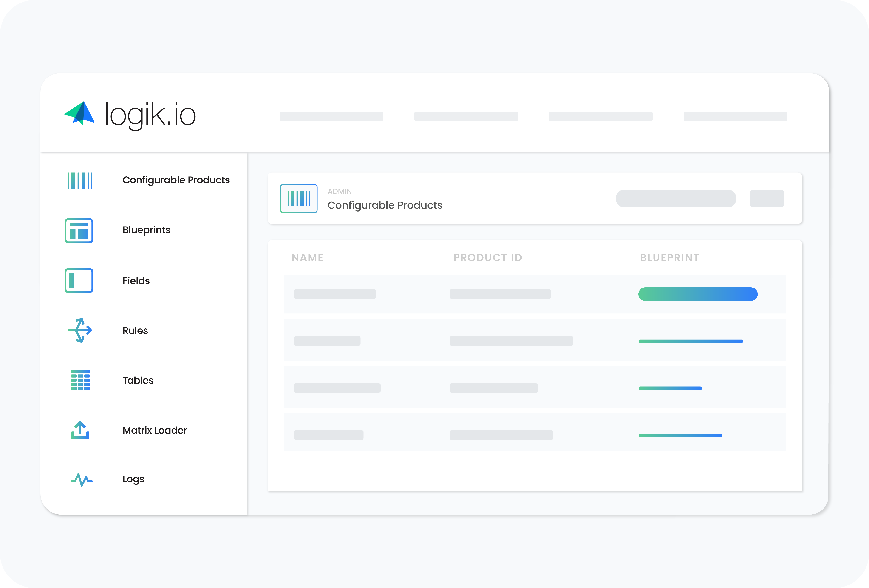
Task: Click the gray action button near the header
Action: (x=767, y=199)
